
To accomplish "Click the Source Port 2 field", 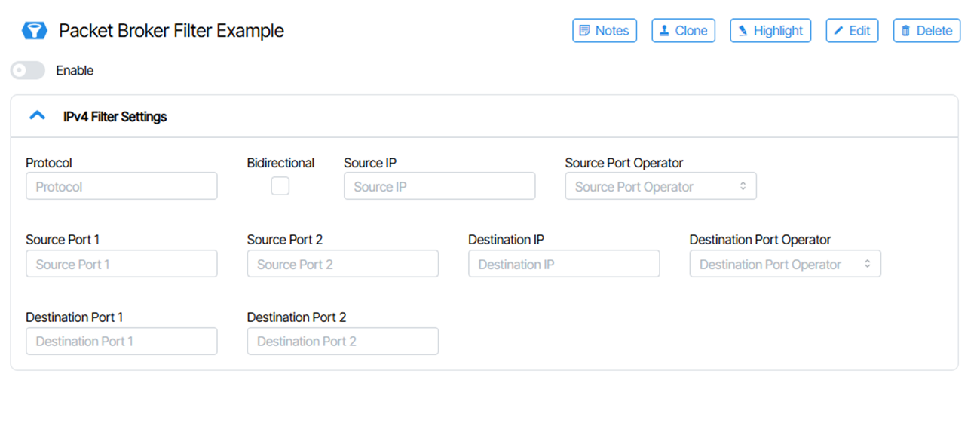I will (x=342, y=265).
